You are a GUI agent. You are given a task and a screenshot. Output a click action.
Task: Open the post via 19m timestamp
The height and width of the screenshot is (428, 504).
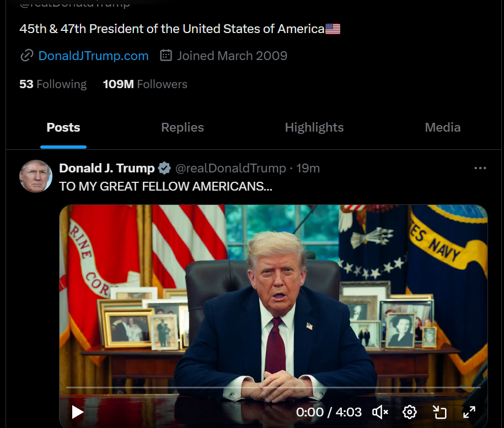click(308, 168)
